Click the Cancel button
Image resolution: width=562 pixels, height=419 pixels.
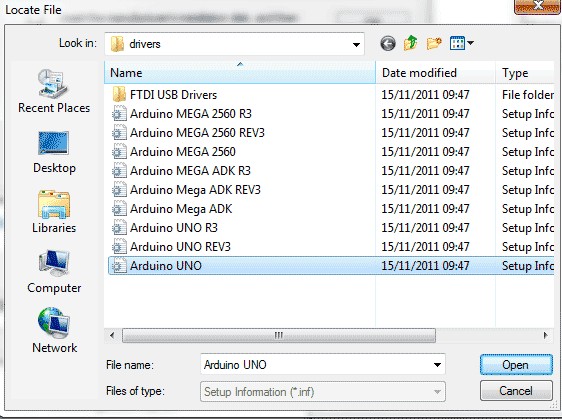[x=516, y=391]
